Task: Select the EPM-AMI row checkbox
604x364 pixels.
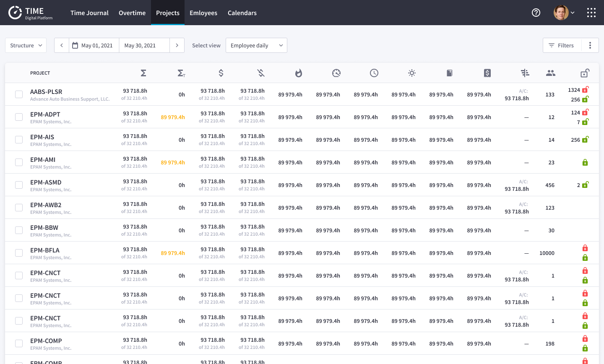Action: [19, 162]
